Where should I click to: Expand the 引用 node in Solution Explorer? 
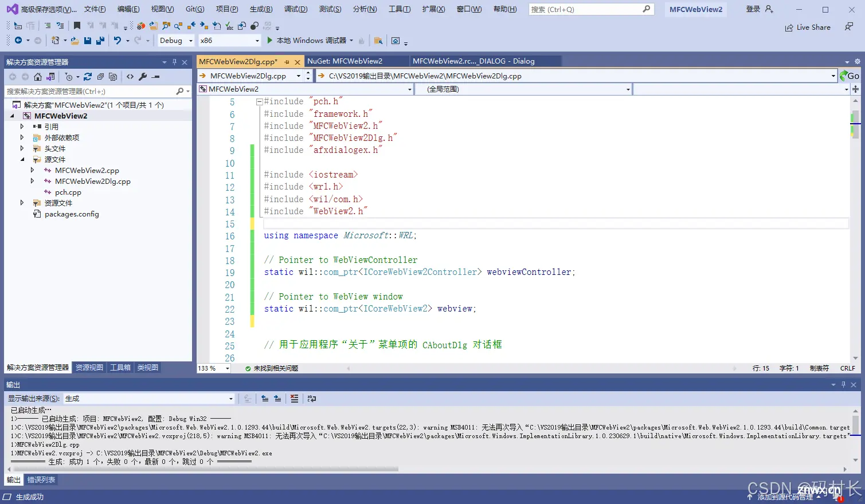pyautogui.click(x=22, y=127)
